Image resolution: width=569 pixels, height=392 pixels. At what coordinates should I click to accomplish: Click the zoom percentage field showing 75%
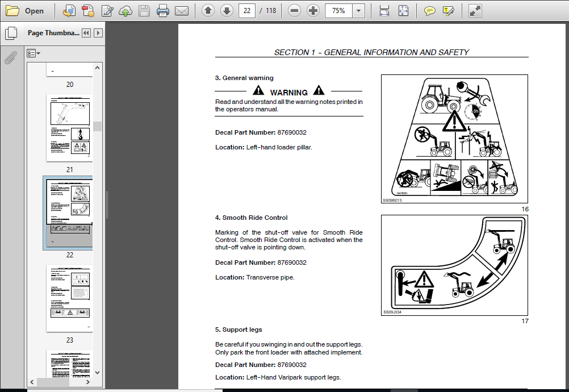[338, 11]
